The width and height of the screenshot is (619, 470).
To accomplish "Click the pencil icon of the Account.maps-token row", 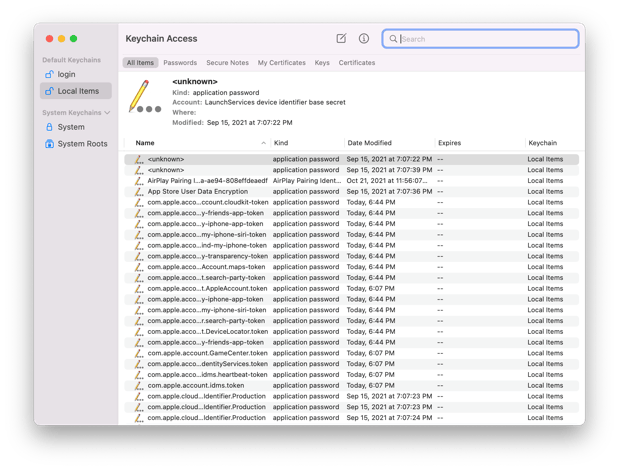I will [139, 267].
